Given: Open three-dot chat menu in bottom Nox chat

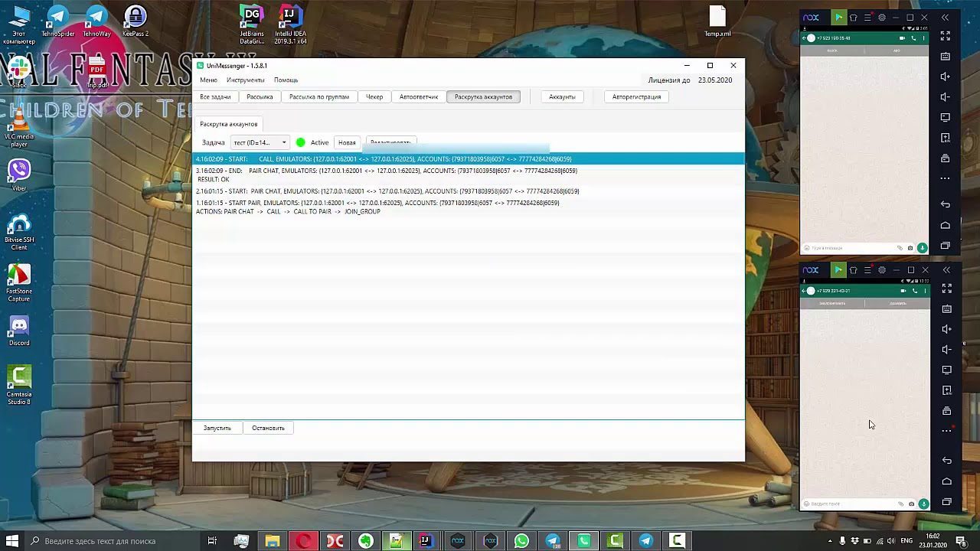Looking at the screenshot, I should 924,291.
